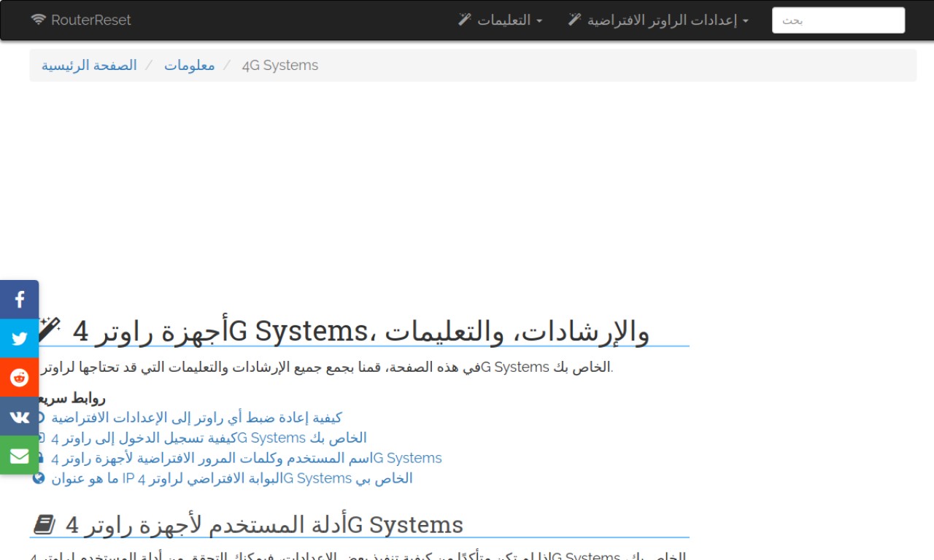Click the Facebook share icon
Image resolution: width=934 pixels, height=560 pixels.
[19, 299]
